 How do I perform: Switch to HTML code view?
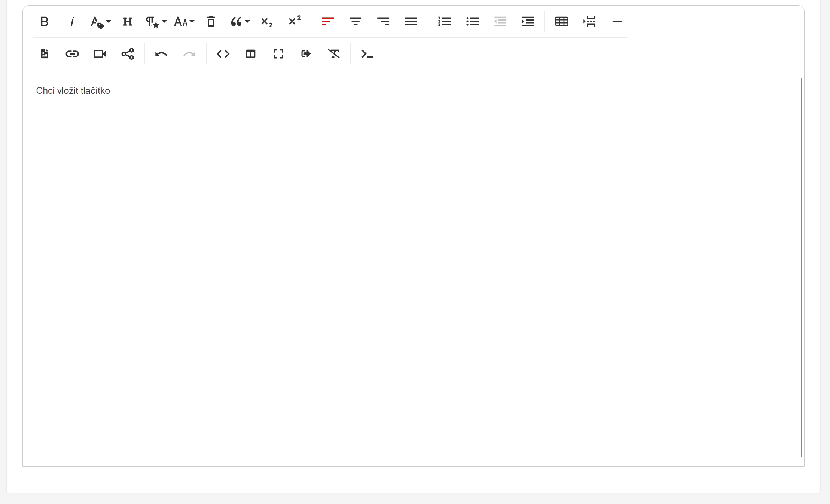tap(223, 54)
